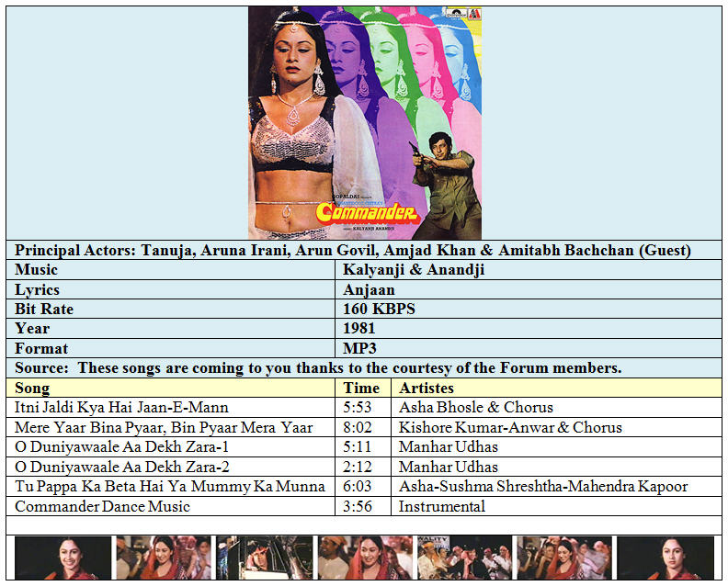Click the MP3 format value

tap(359, 348)
